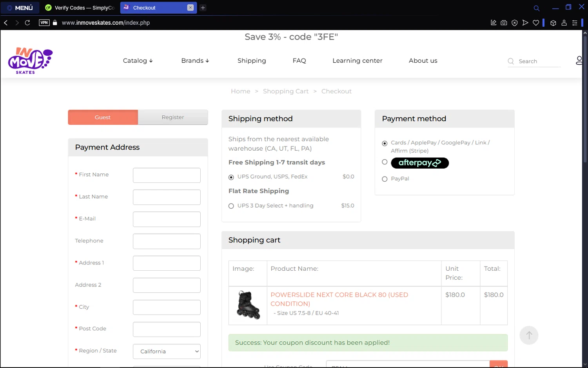
Task: Take a snapshot with the camera icon
Action: point(504,23)
